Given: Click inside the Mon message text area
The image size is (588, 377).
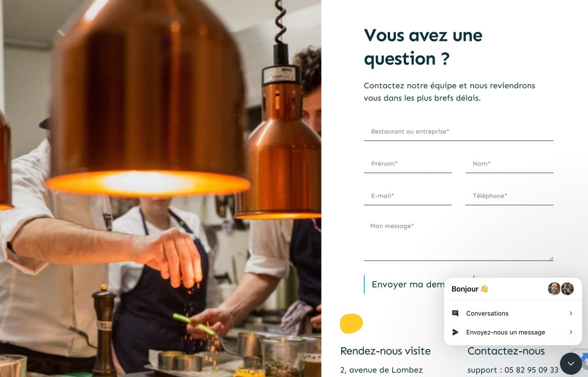Looking at the screenshot, I should (458, 239).
